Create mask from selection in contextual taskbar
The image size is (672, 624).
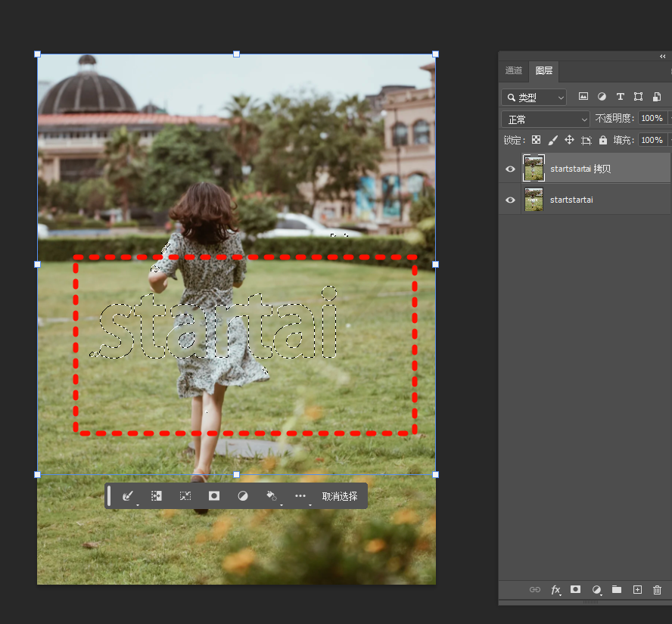pyautogui.click(x=214, y=496)
